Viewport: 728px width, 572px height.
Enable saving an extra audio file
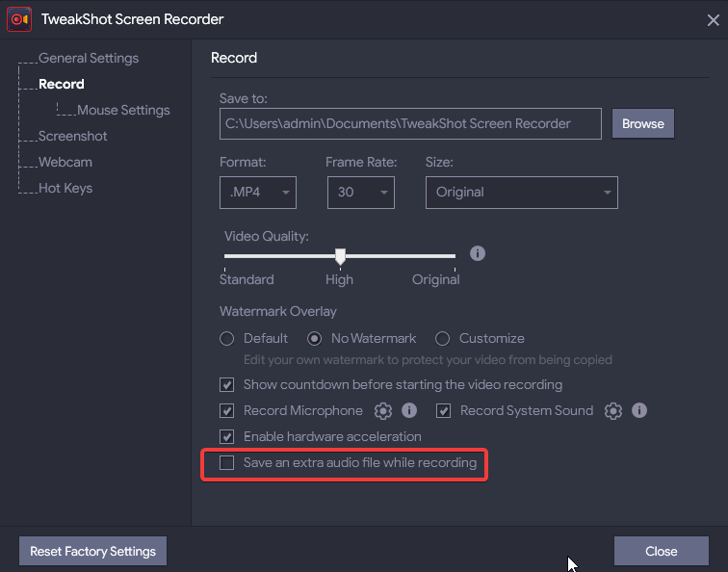click(227, 463)
